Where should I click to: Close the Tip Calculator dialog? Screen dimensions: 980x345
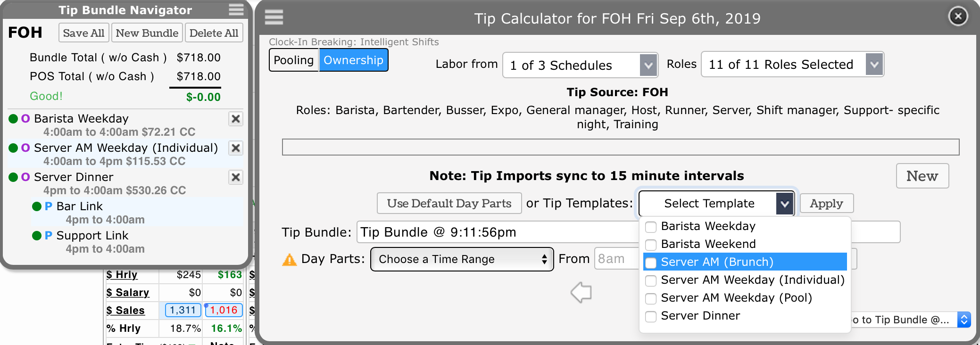tap(958, 16)
